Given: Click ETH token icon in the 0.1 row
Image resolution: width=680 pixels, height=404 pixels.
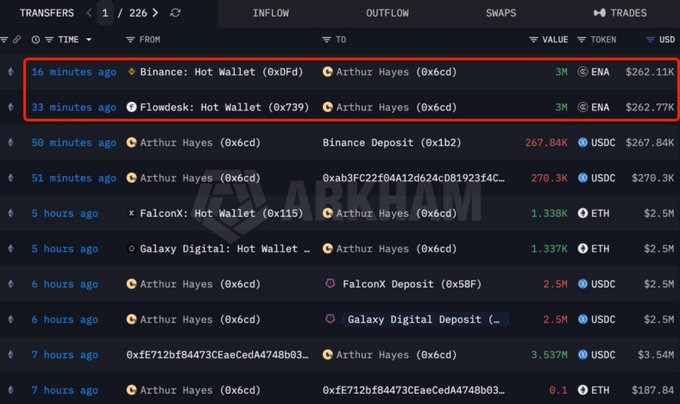Looking at the screenshot, I should click(583, 390).
